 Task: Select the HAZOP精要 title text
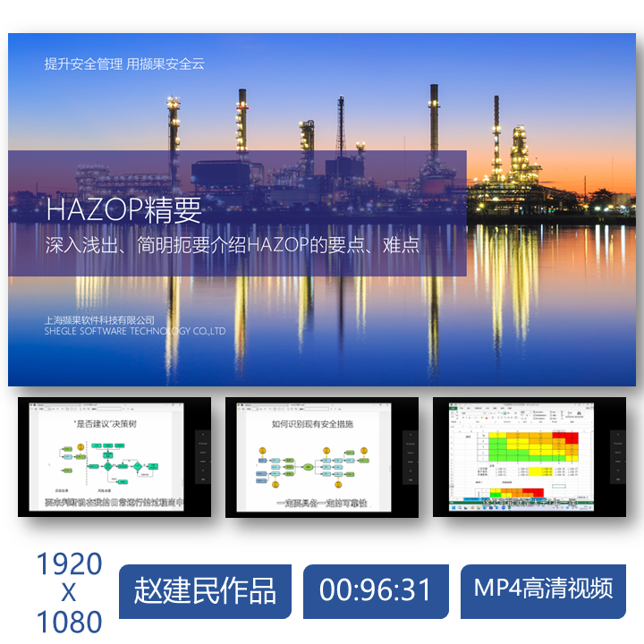[x=123, y=210]
